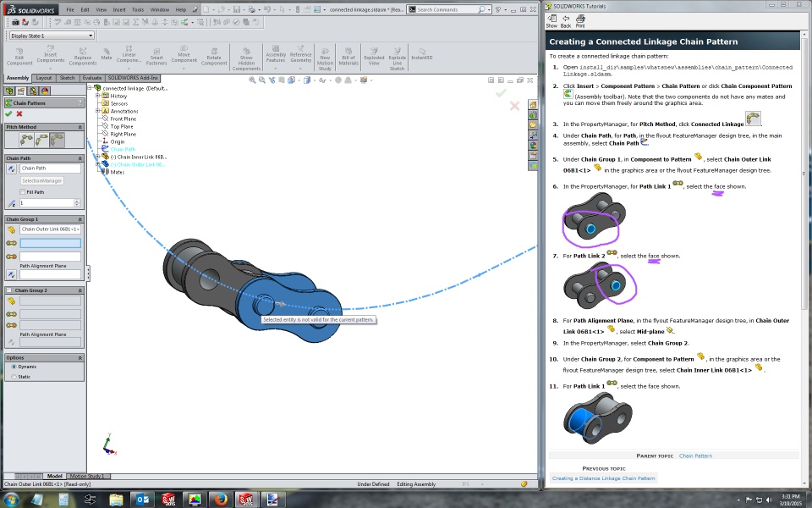Collapse the Options section
812x508 pixels.
pos(80,357)
